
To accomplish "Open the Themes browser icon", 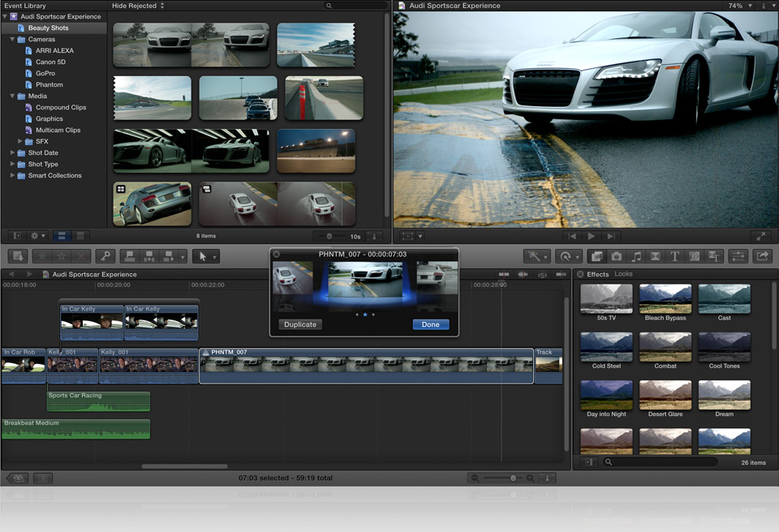I will point(714,256).
